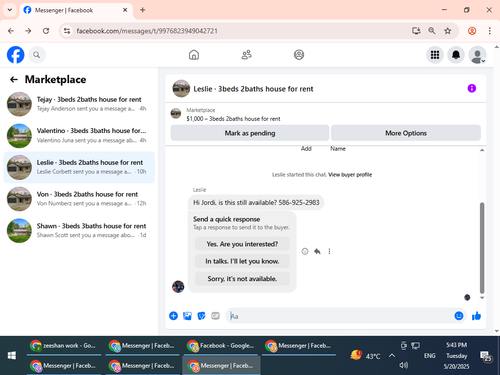React to Leslie's message with emoji icon
This screenshot has width=500, height=375.
305,251
